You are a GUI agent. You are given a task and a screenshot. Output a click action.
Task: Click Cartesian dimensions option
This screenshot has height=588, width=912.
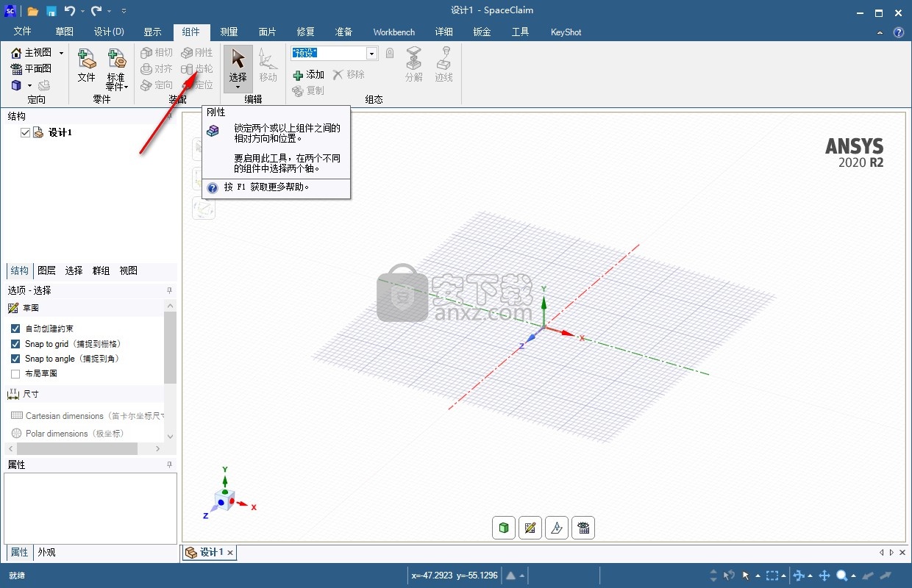tap(87, 415)
